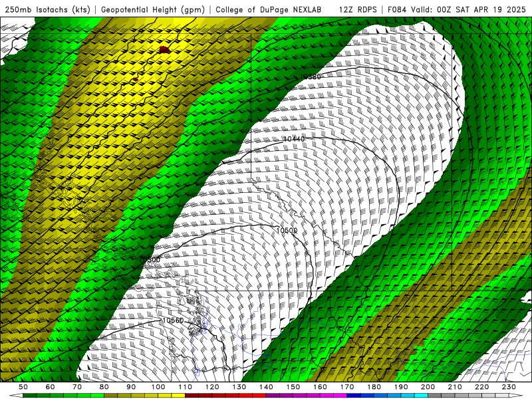Image resolution: width=532 pixels, height=399 pixels.
Task: Click the 80 value on the color scale
Action: click(x=104, y=387)
